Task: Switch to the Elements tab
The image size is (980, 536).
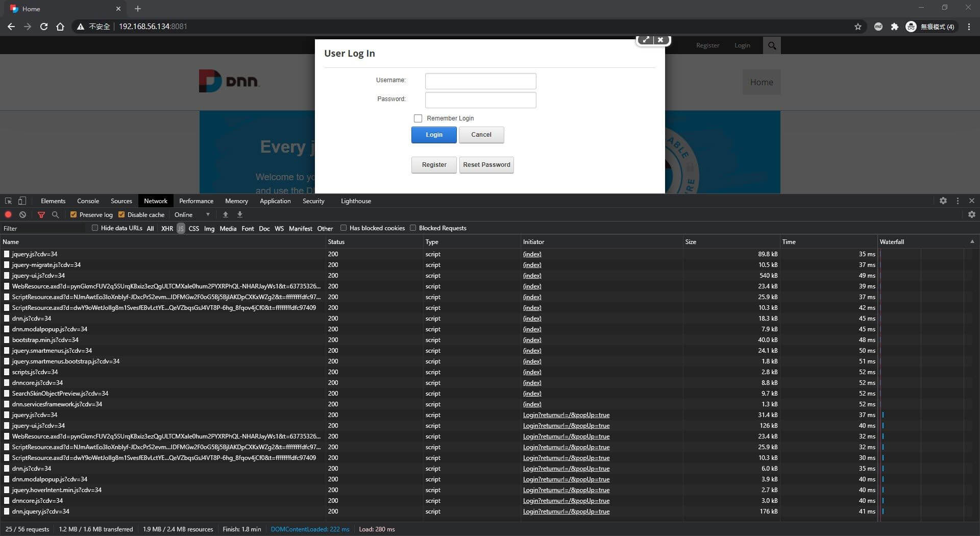Action: 53,201
